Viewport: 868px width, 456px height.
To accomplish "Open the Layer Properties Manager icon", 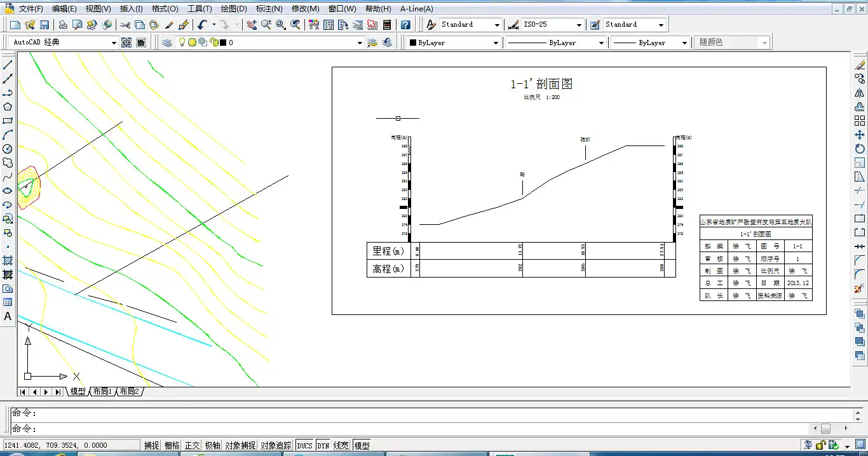I will coord(166,43).
